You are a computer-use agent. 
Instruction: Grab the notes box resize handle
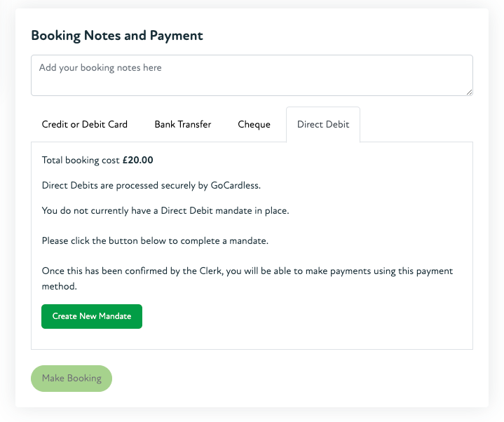tap(469, 91)
